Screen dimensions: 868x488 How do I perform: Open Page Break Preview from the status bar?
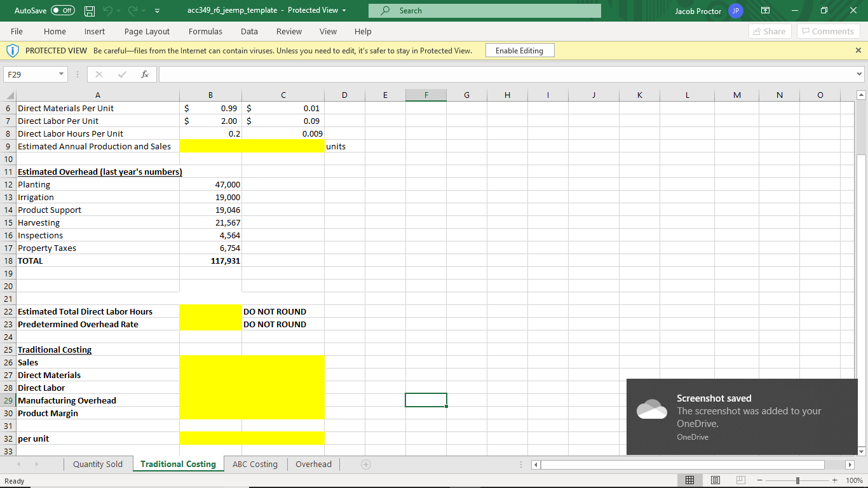point(741,480)
